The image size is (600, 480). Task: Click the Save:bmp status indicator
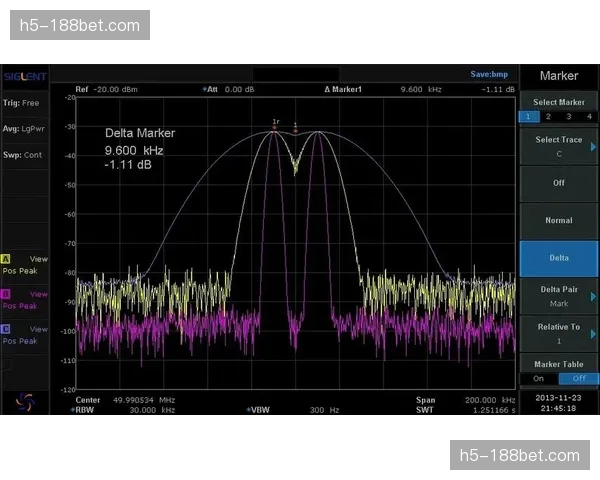(491, 74)
